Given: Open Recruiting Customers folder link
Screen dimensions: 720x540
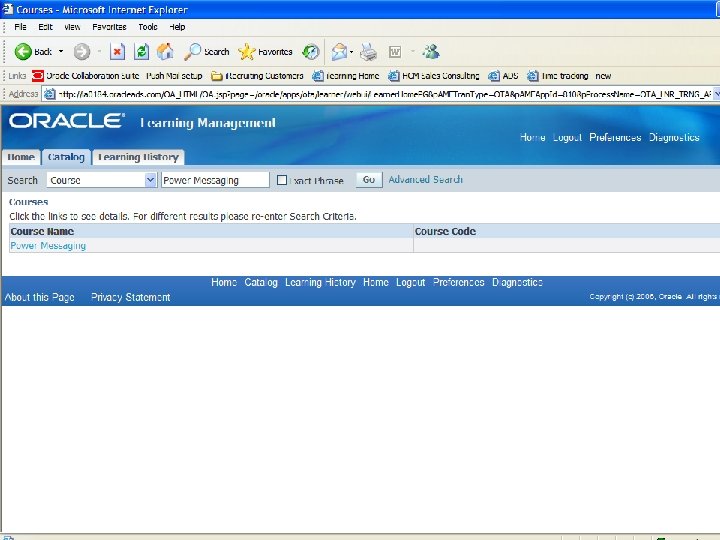Looking at the screenshot, I should (x=257, y=76).
